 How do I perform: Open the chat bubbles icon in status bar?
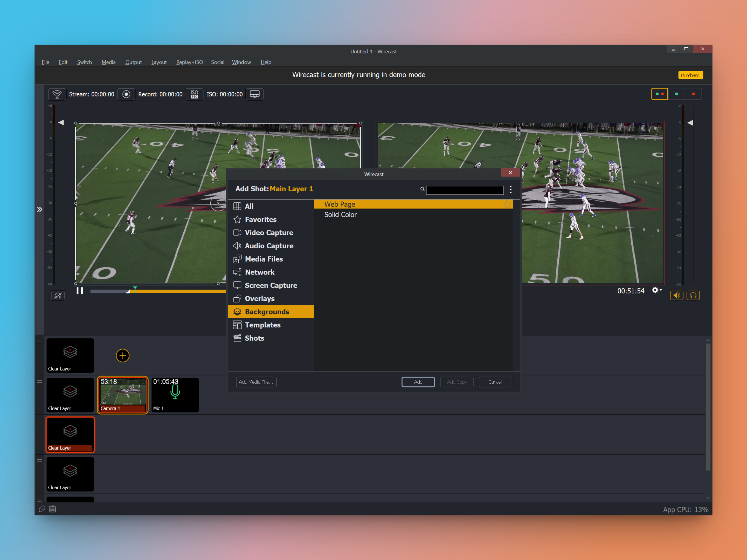(x=42, y=509)
